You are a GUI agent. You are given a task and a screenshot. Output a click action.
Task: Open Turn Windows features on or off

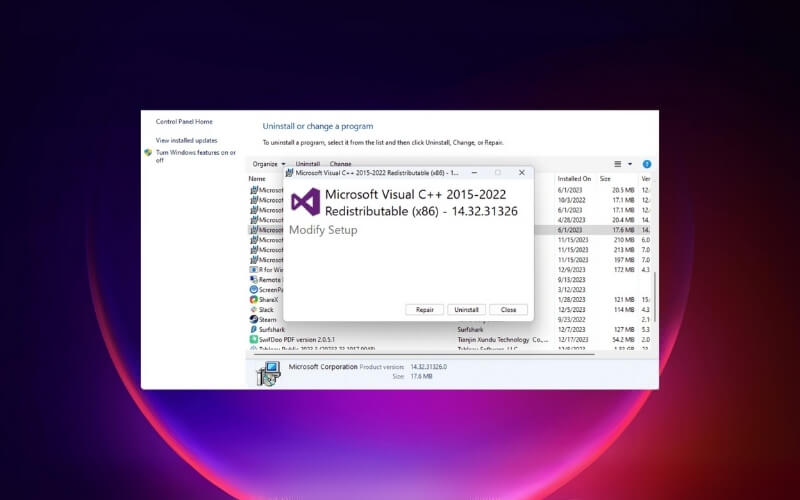(196, 156)
